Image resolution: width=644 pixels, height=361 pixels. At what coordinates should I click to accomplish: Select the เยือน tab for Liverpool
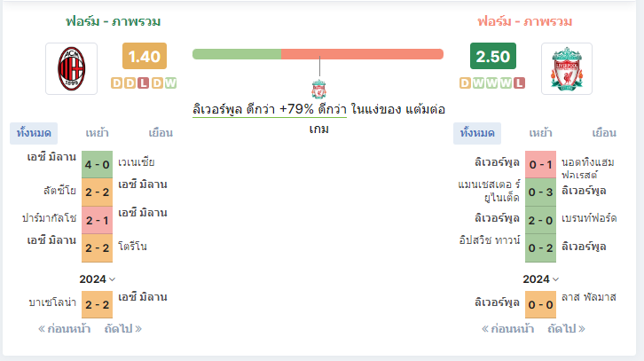tap(604, 133)
